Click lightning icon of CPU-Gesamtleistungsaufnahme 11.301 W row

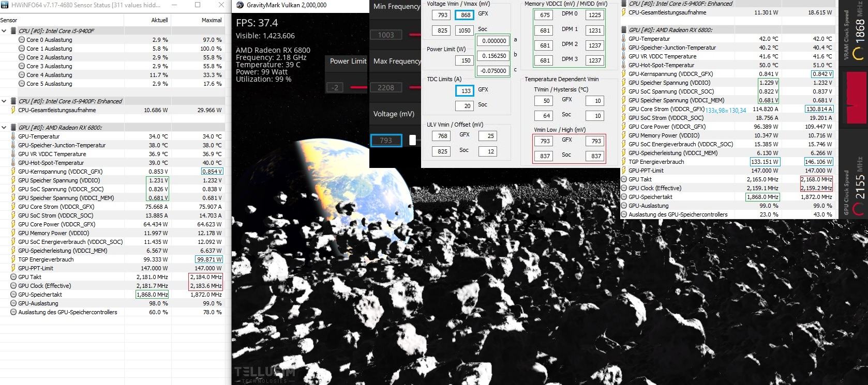pyautogui.click(x=624, y=12)
